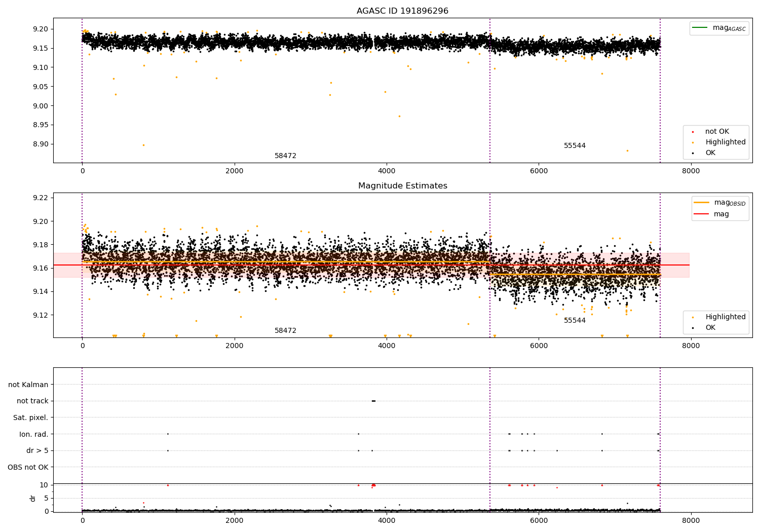Click the 5 y-tick on the dr axis
The width and height of the screenshot is (760, 532).
click(46, 498)
